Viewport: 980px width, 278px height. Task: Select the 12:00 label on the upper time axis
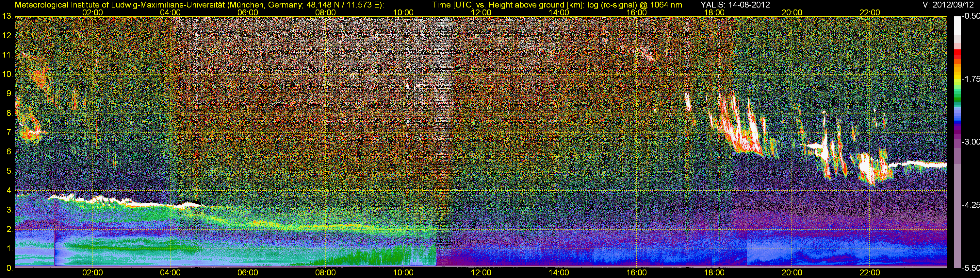click(481, 12)
